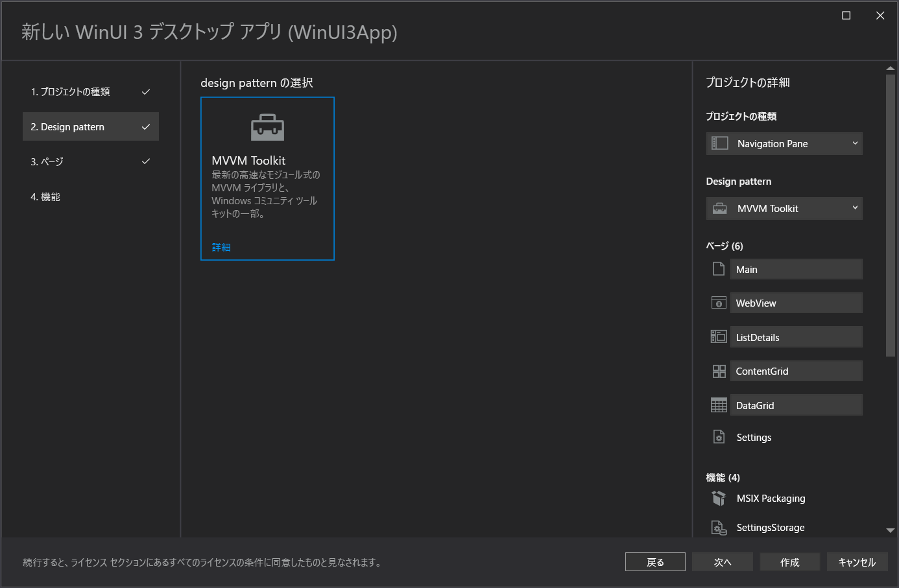Click the 戻る button
The width and height of the screenshot is (899, 588).
655,562
